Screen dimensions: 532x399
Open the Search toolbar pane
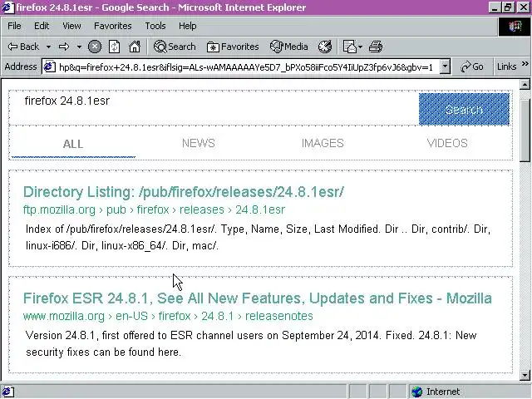click(175, 47)
